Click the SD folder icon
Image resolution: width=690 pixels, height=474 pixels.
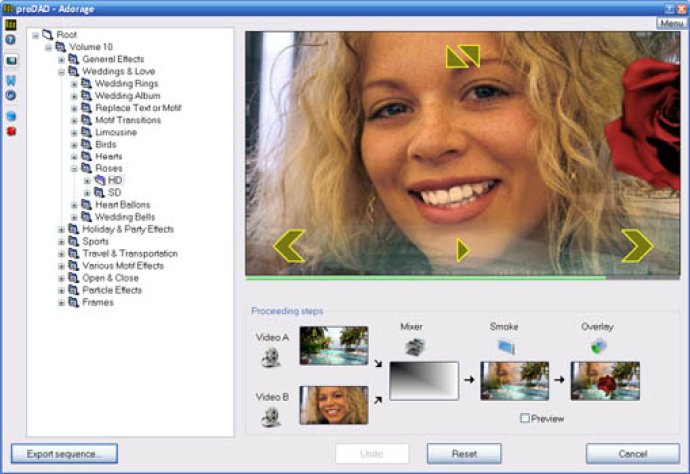[100, 192]
